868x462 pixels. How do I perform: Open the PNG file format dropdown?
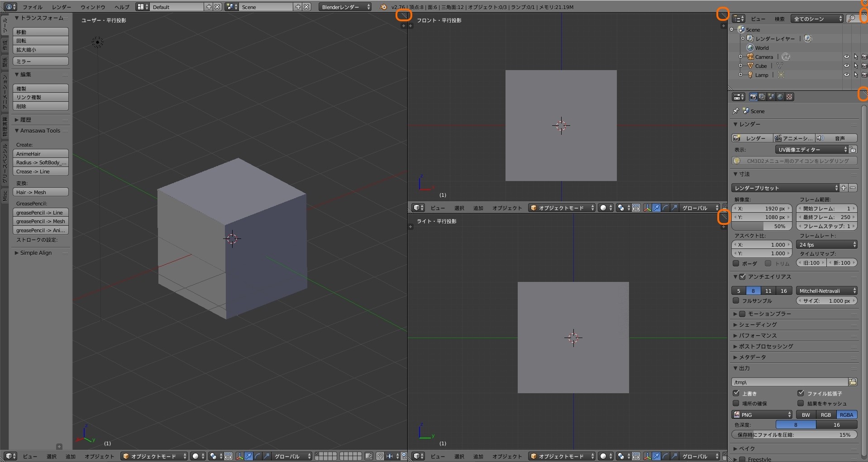pos(762,414)
